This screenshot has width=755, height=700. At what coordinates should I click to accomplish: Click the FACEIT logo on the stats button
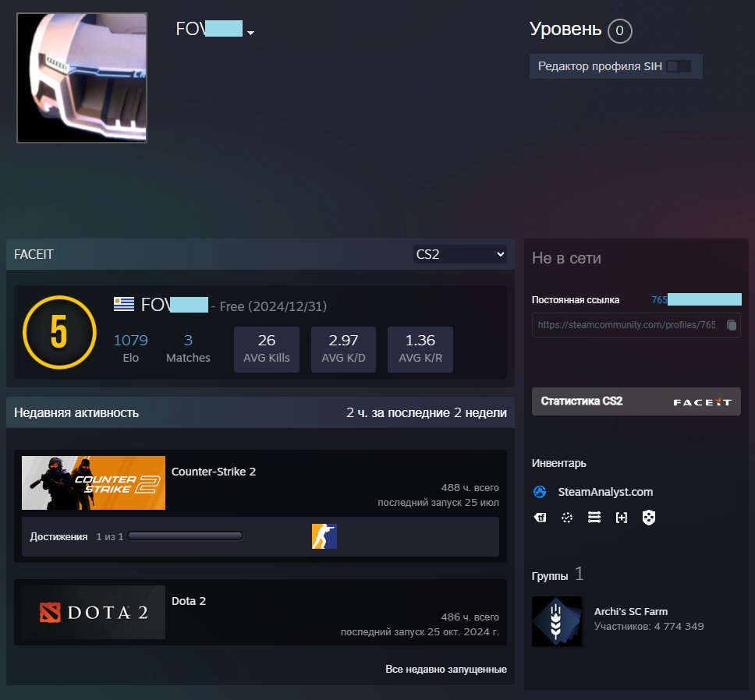click(x=703, y=402)
